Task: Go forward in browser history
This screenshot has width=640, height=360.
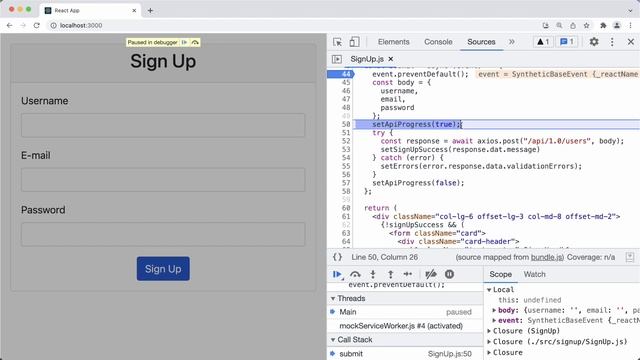Action: [23, 25]
